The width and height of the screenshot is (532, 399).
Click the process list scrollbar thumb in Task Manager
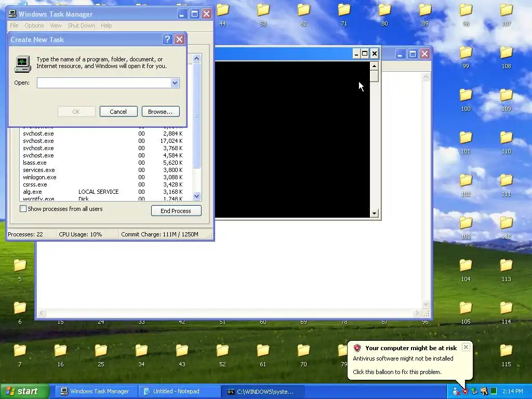[197, 115]
